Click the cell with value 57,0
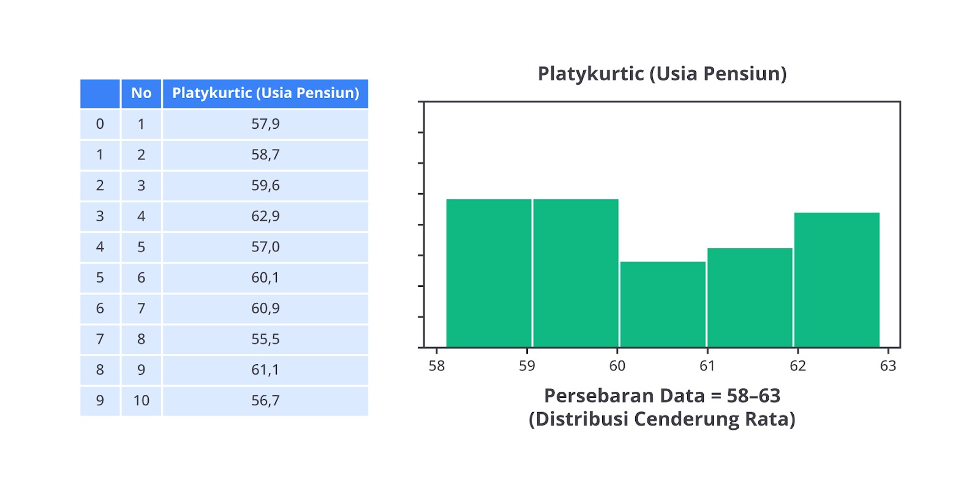 click(x=265, y=246)
